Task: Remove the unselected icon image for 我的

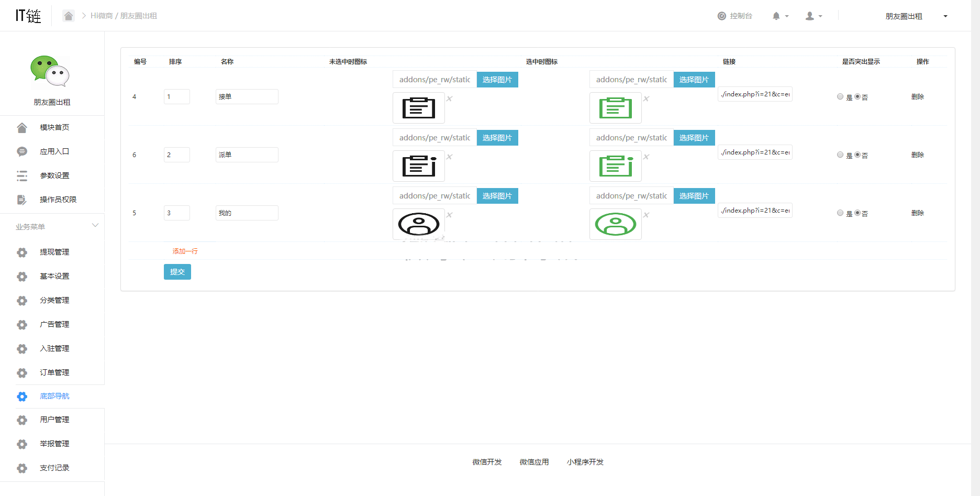Action: pyautogui.click(x=449, y=215)
